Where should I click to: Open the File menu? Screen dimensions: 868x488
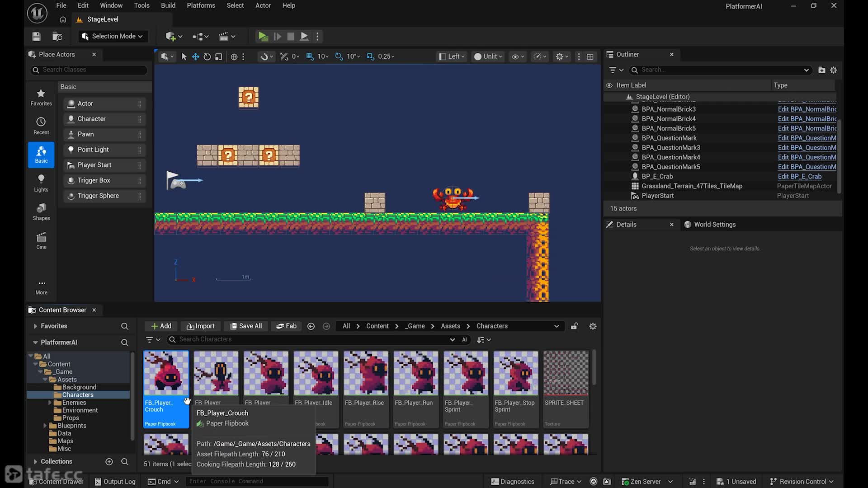61,5
